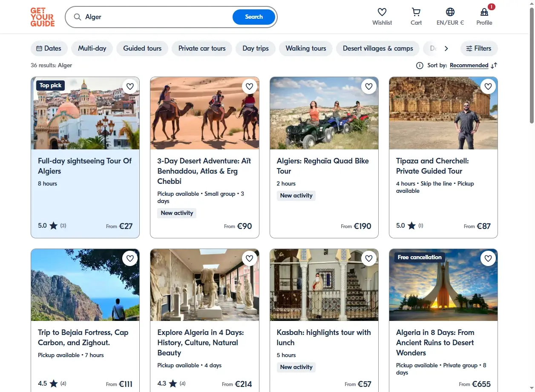The image size is (535, 392).
Task: Open the EN/EUR language globe icon
Action: tap(450, 12)
